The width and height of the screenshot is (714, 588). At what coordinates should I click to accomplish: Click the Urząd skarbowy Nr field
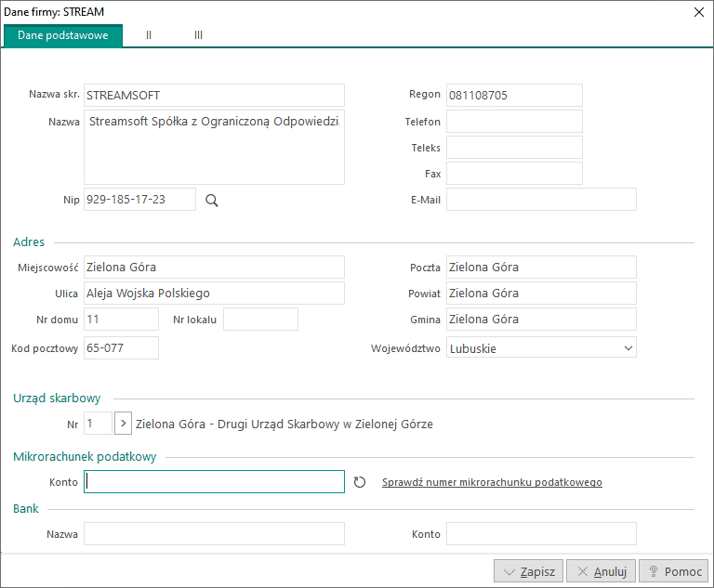pos(98,424)
